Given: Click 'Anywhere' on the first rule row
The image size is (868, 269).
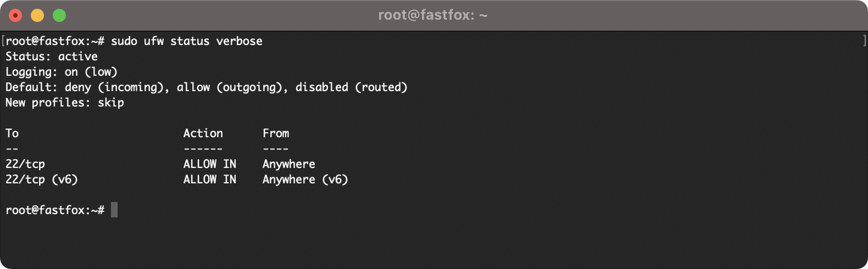Looking at the screenshot, I should 289,164.
